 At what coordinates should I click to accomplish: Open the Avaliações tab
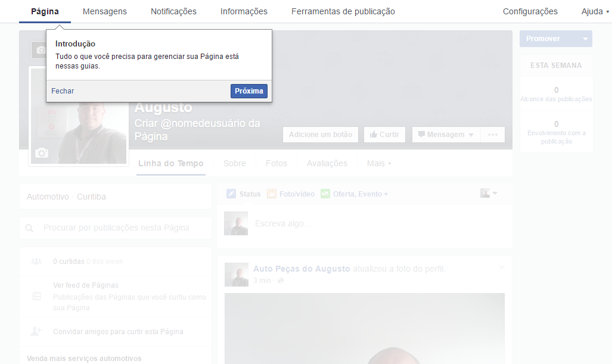coord(327,163)
